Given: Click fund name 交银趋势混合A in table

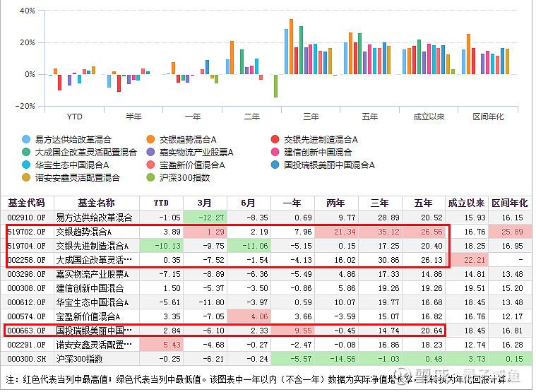Looking at the screenshot, I should (x=84, y=232).
